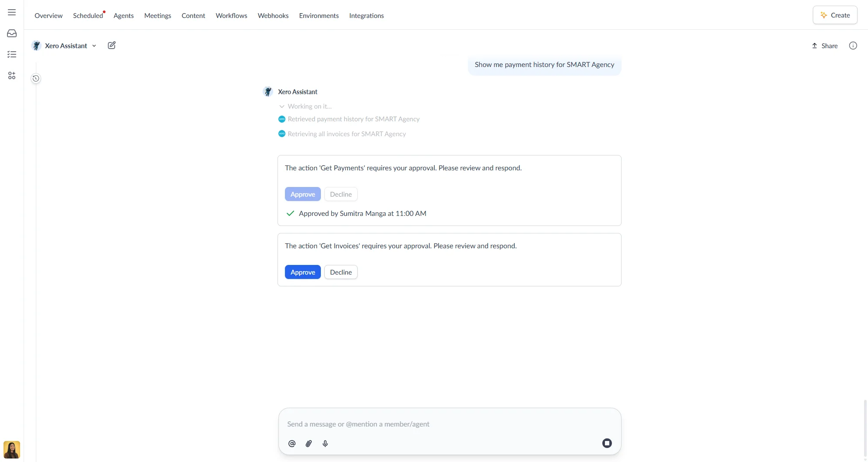Viewport: 868px width, 462px height.
Task: Switch to the Workflows tab
Action: click(x=231, y=15)
